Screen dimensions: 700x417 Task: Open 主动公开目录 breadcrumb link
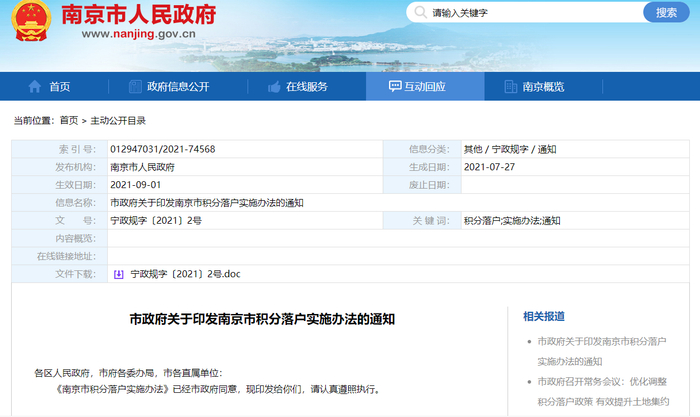118,121
